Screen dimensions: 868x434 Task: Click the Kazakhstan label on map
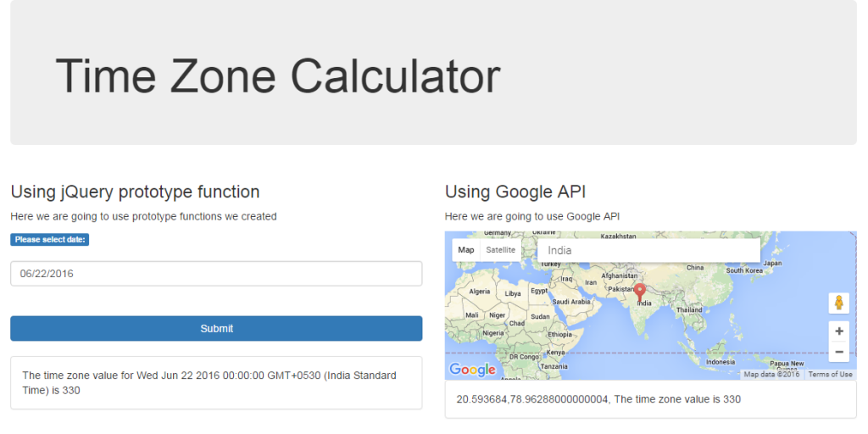pyautogui.click(x=618, y=236)
